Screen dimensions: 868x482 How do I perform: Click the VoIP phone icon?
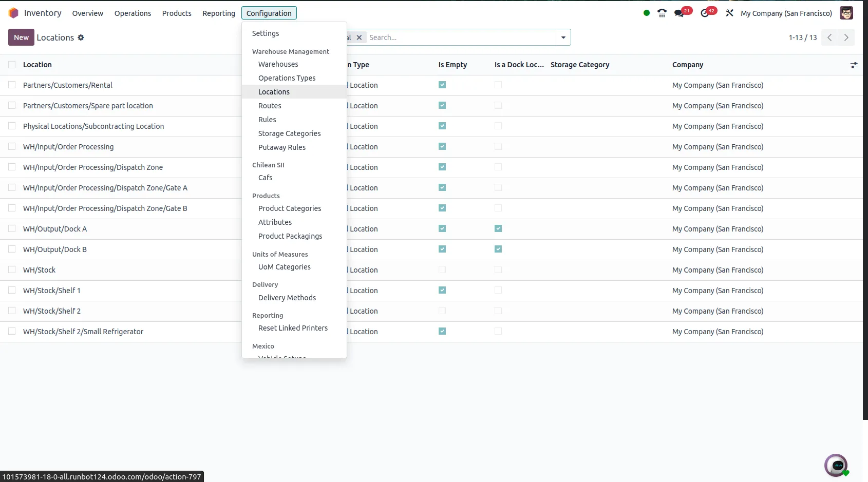pyautogui.click(x=662, y=13)
